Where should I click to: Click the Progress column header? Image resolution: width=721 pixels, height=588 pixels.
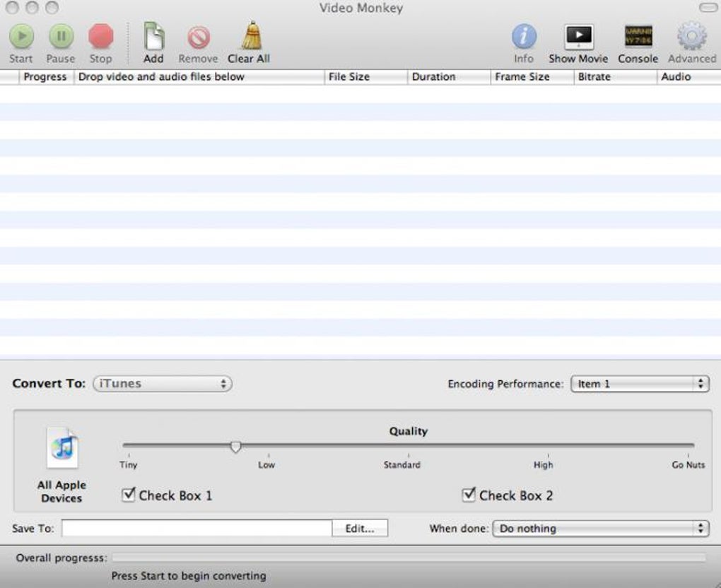tap(45, 77)
